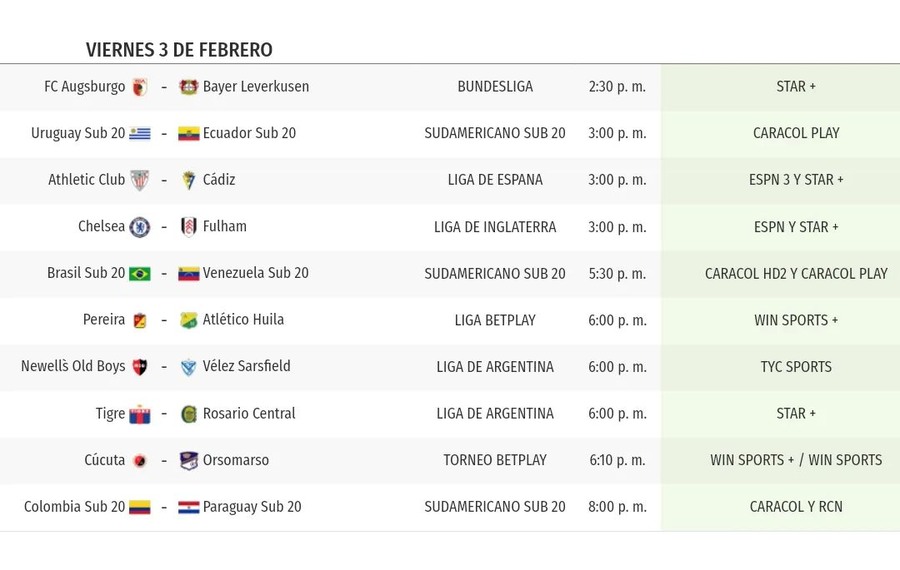Viewport: 900px width, 570px height.
Task: Click the Viernes 3 de Febrero heading
Action: pyautogui.click(x=179, y=50)
